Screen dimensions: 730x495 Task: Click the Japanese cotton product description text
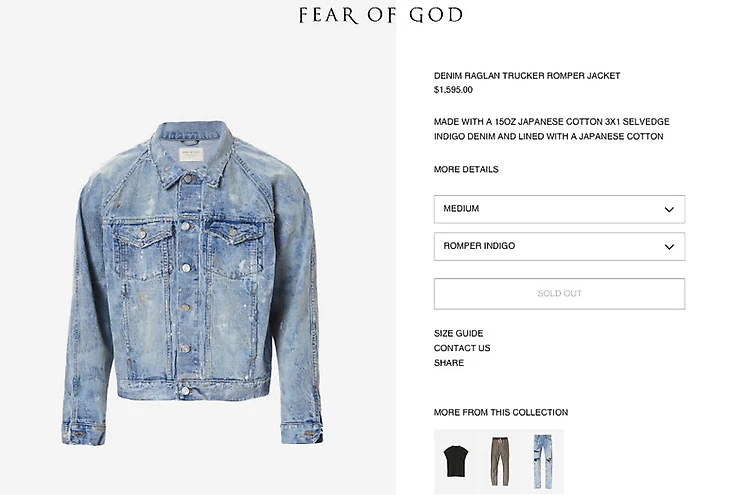[x=548, y=129]
